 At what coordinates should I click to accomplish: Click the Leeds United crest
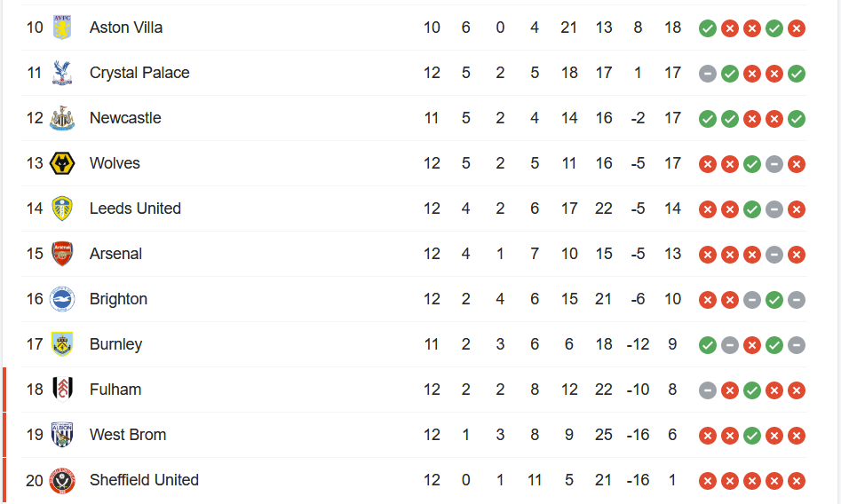pyautogui.click(x=62, y=209)
